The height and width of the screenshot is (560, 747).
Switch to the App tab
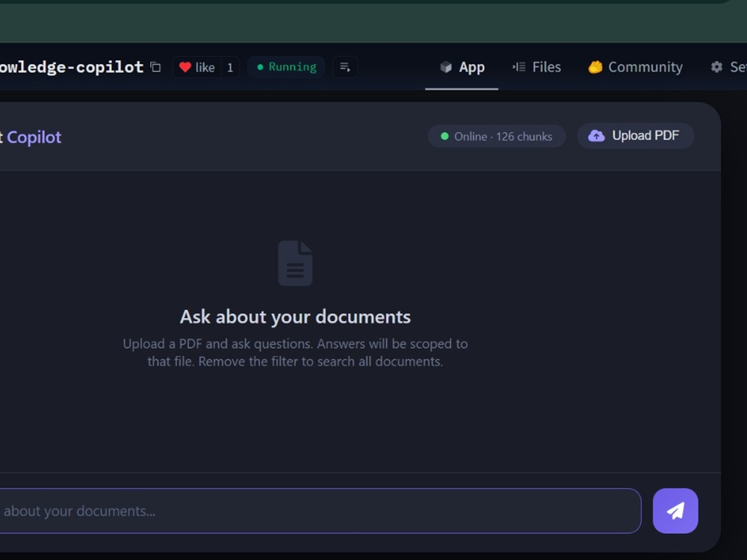click(x=462, y=67)
